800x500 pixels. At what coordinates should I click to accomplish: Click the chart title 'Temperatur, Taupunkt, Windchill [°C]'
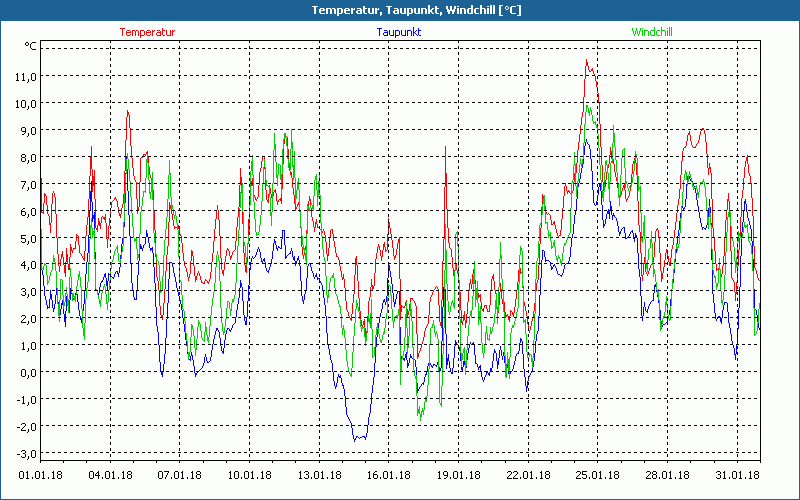coord(416,10)
